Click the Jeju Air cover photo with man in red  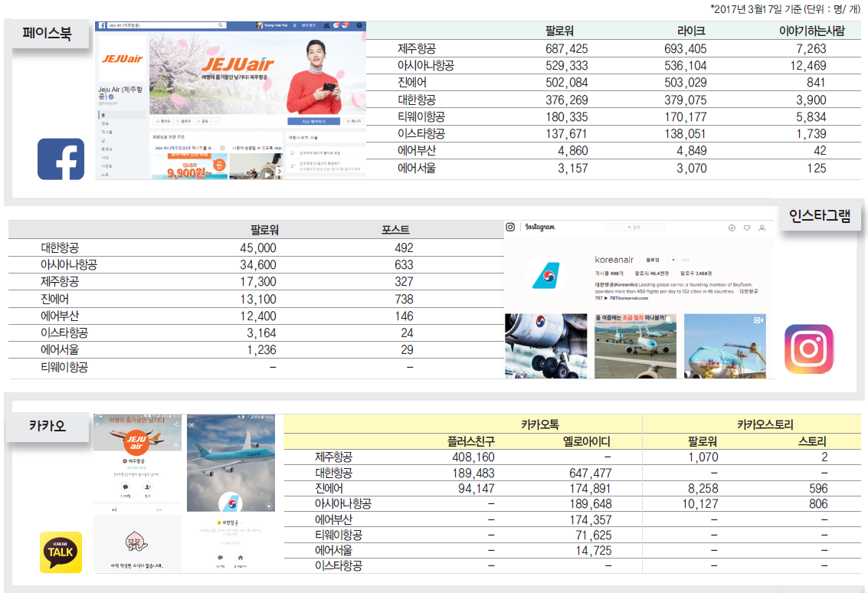tap(257, 73)
